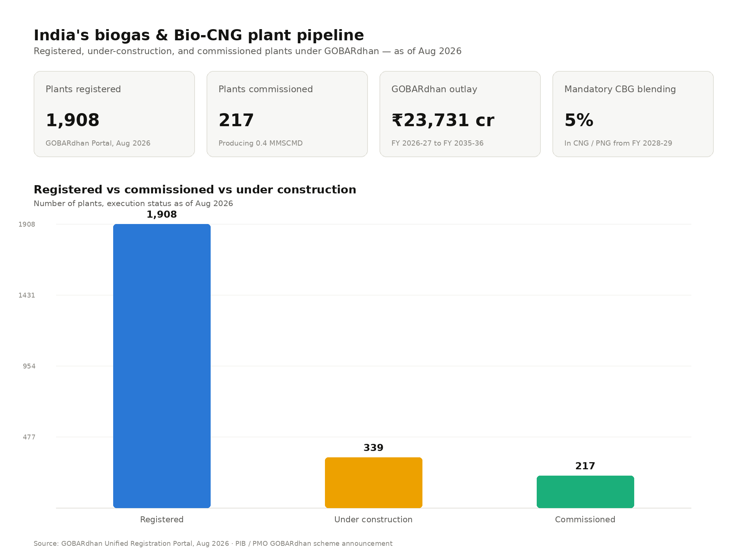This screenshot has height=560, width=747.
Task: Select the "Mandatory CBG blending" card label
Action: 620,89
